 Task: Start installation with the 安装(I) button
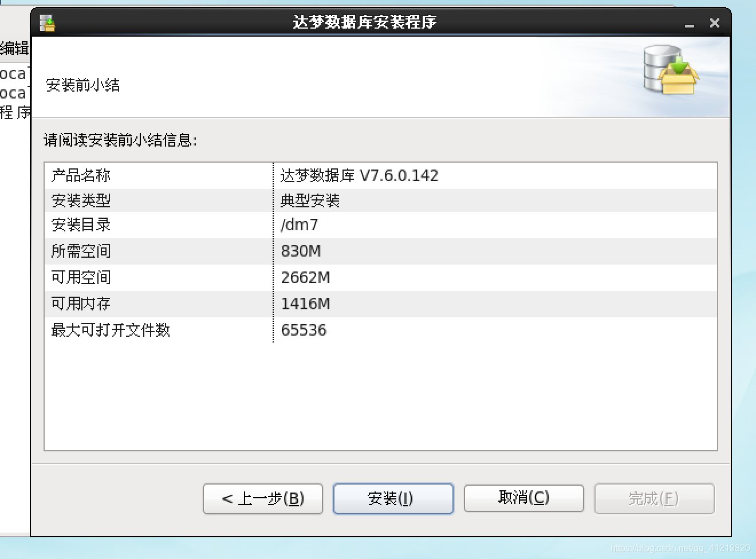(x=393, y=499)
